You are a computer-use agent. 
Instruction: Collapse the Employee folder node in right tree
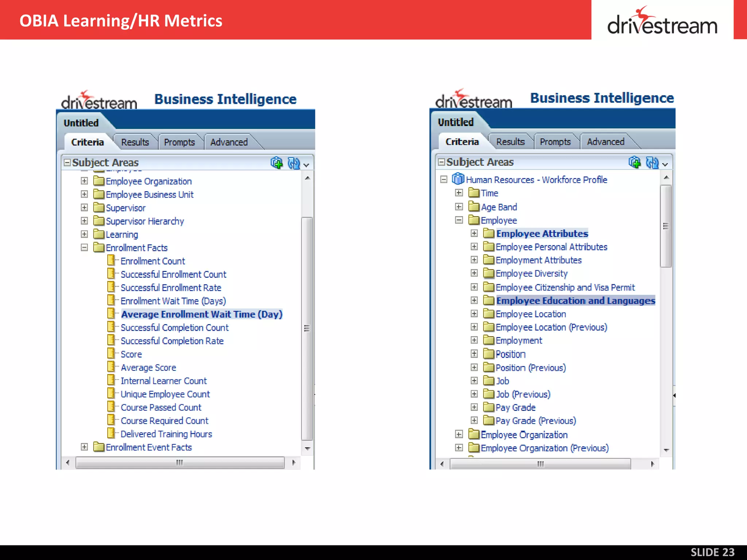tap(459, 220)
